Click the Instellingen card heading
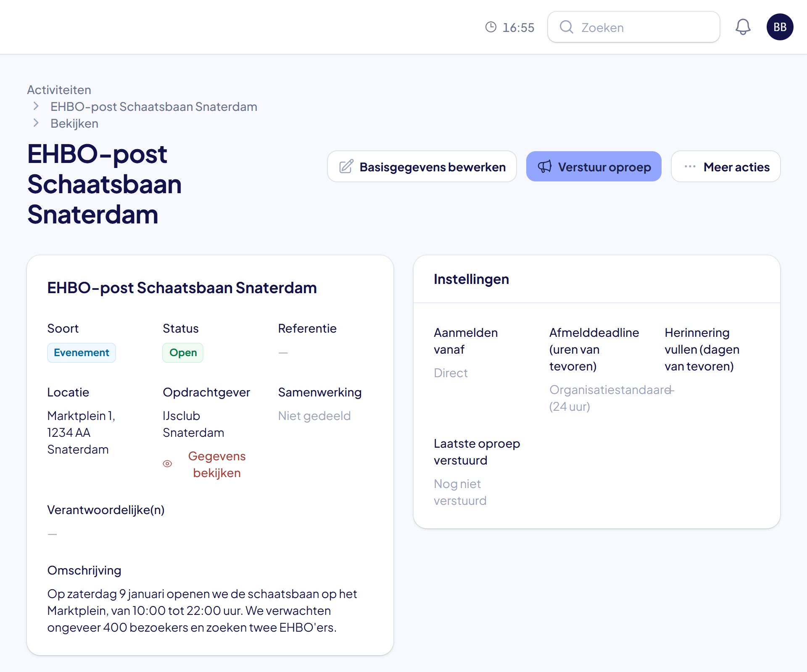This screenshot has width=807, height=672. 471,279
